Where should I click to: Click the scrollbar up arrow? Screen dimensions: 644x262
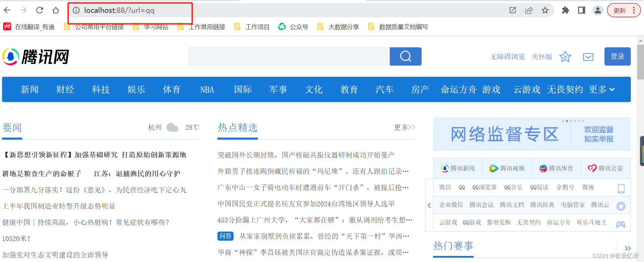[x=640, y=40]
